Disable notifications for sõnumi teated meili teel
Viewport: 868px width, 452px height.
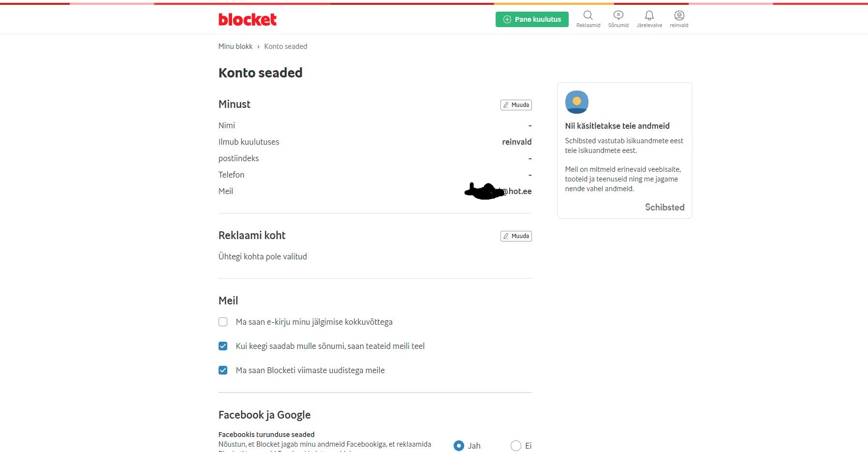click(x=223, y=346)
